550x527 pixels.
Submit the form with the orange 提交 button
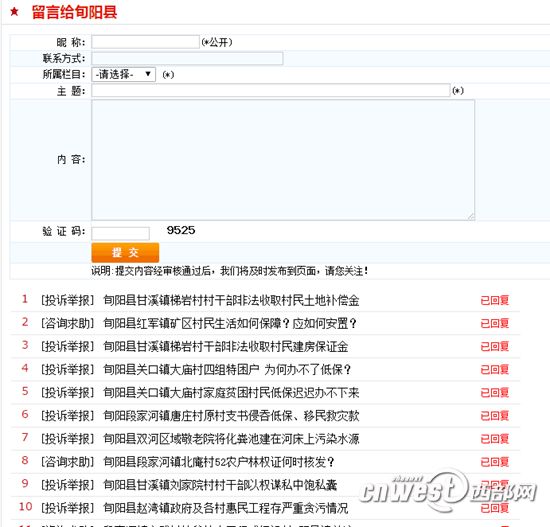coord(125,252)
